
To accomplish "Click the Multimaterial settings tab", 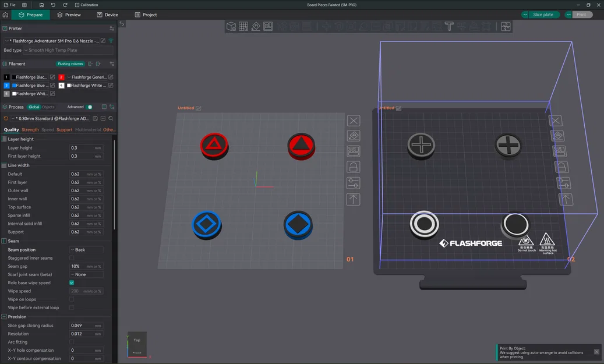I will coord(88,130).
